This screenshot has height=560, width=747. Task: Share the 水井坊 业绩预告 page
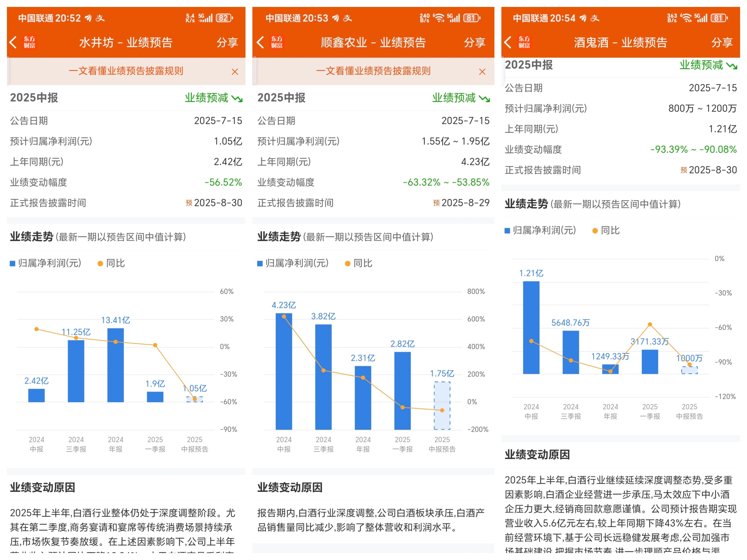pyautogui.click(x=227, y=42)
